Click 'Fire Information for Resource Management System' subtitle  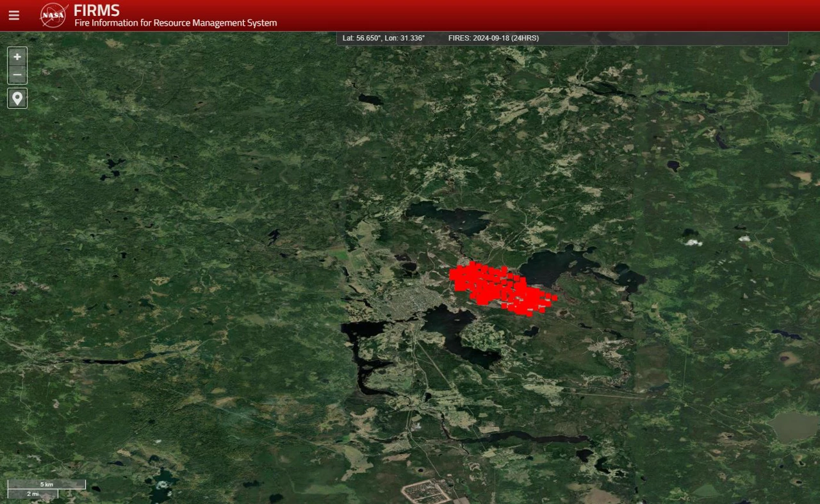click(x=176, y=23)
